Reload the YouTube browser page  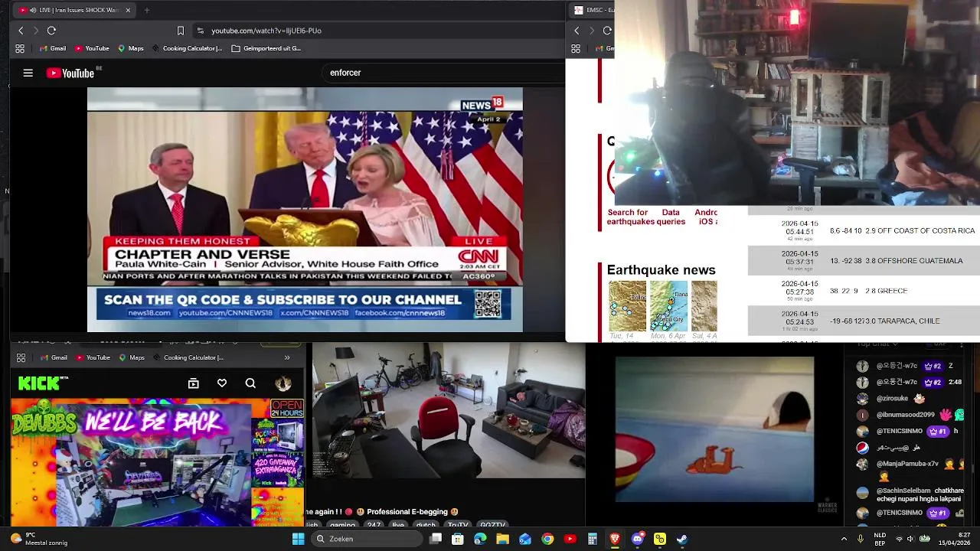tap(51, 31)
